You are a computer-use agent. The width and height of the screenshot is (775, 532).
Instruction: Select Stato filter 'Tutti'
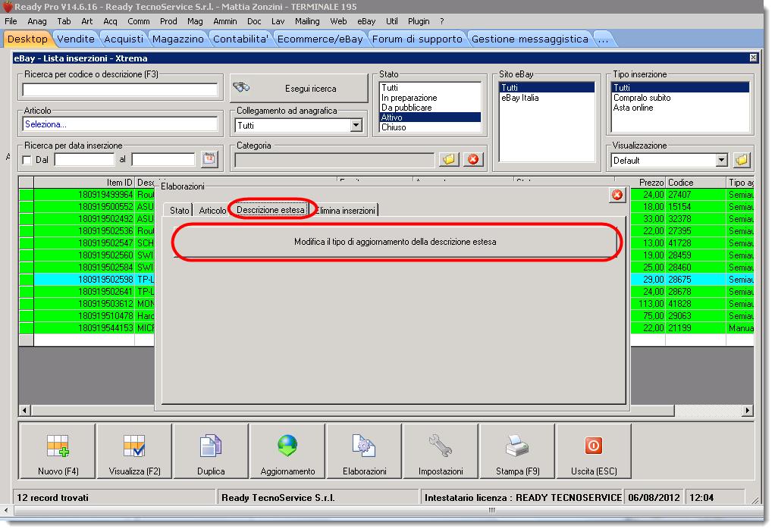pos(430,88)
